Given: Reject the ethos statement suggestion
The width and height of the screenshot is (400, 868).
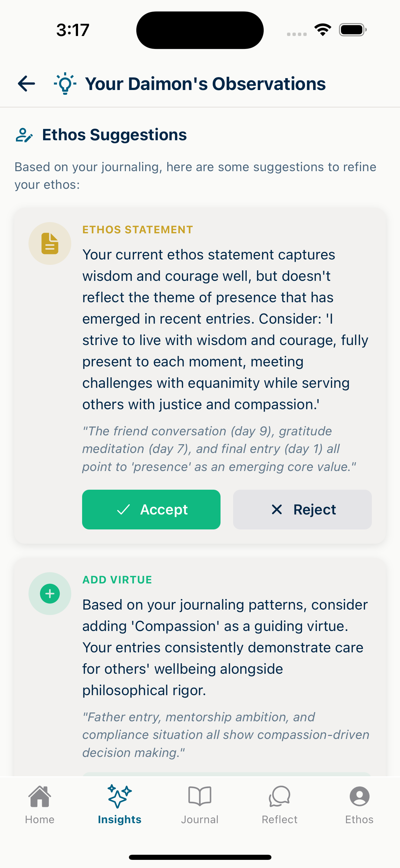Looking at the screenshot, I should click(x=302, y=509).
